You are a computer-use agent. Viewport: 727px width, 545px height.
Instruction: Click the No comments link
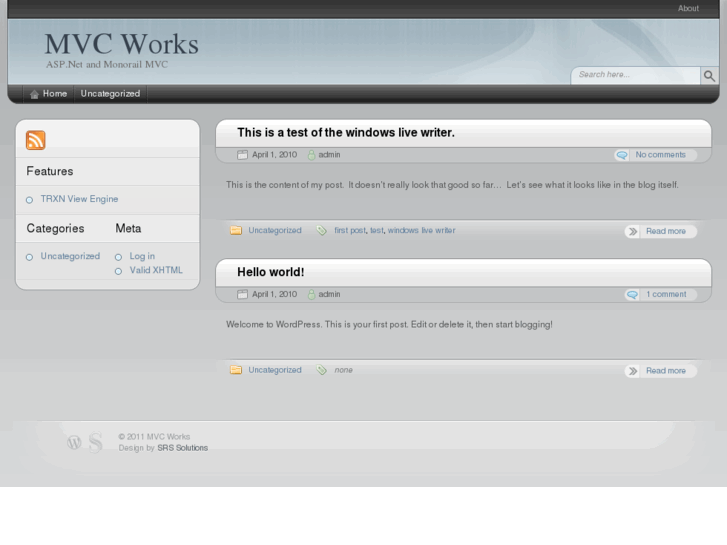click(x=660, y=155)
